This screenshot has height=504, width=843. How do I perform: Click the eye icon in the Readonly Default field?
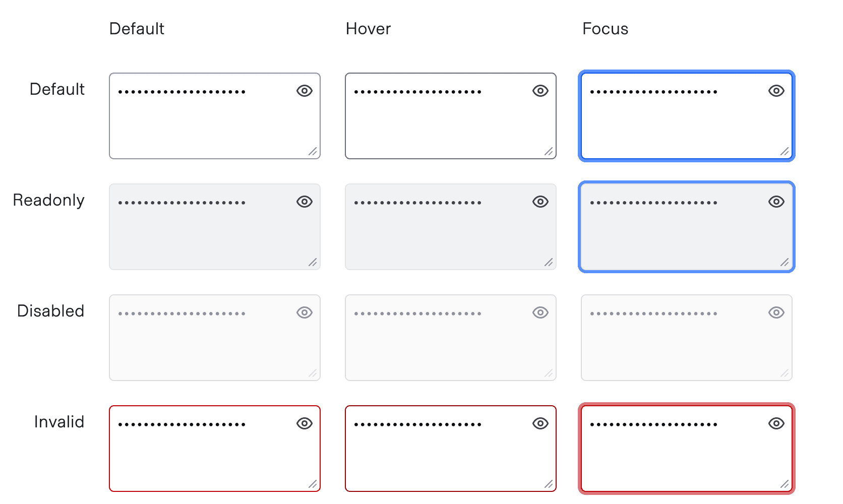(x=304, y=202)
